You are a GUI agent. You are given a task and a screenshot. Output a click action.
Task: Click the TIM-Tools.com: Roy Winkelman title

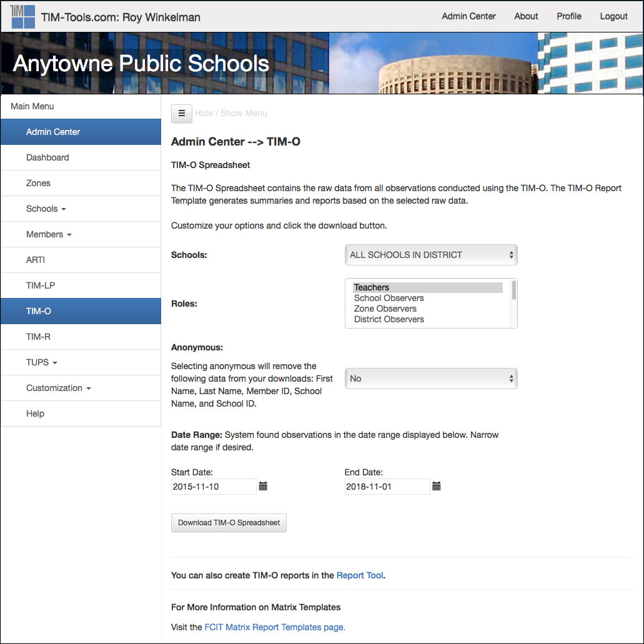point(121,17)
